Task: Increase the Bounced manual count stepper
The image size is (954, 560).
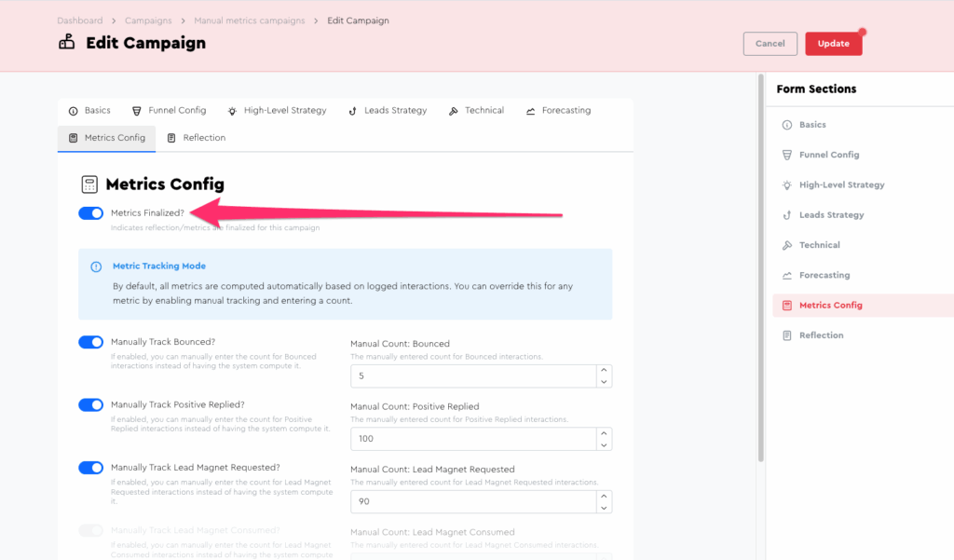Action: coord(605,370)
